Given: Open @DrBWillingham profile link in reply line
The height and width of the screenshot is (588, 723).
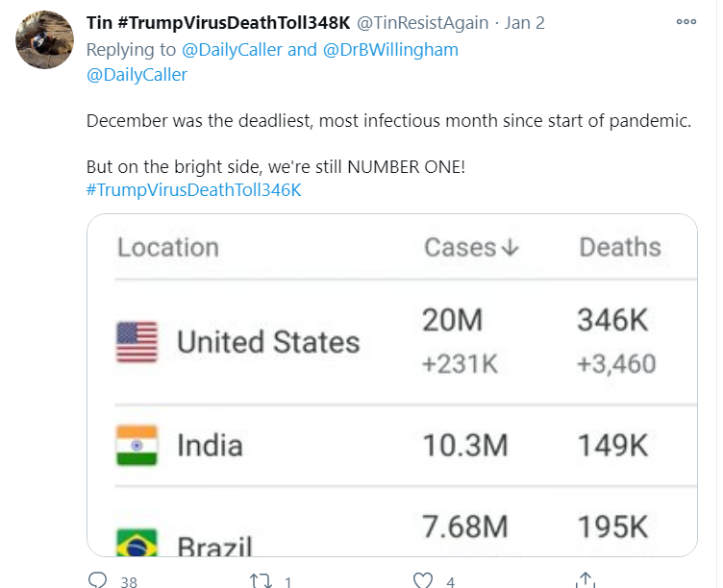Looking at the screenshot, I should pos(390,50).
